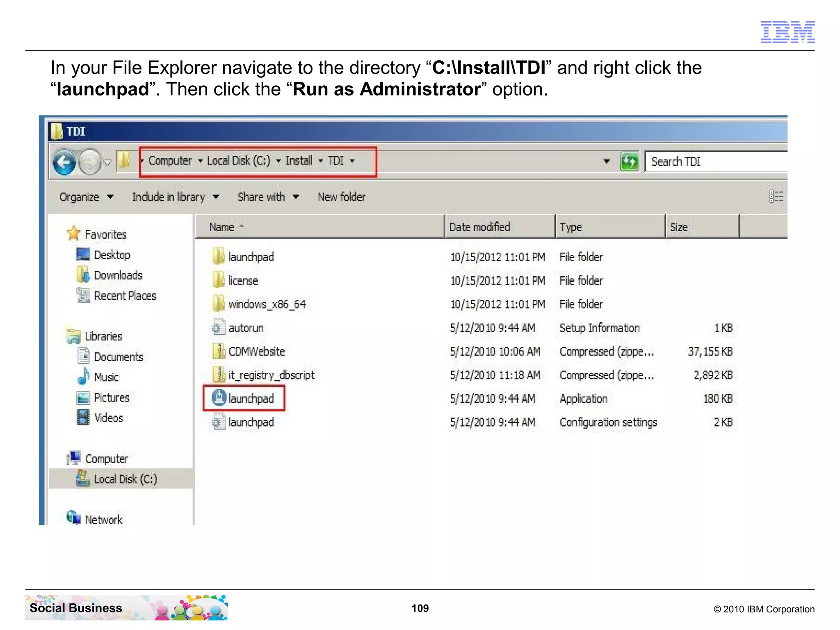Click the Computer breadcrumb segment
This screenshot has width=840, height=630.
[x=170, y=161]
